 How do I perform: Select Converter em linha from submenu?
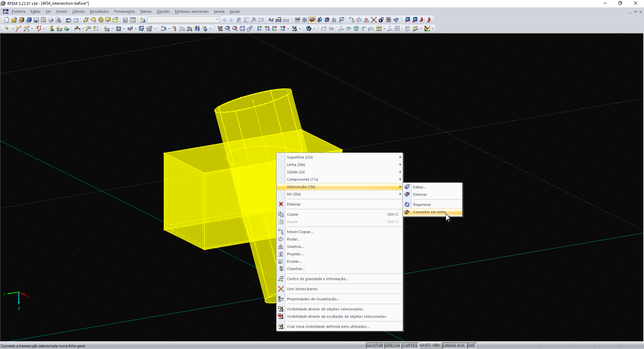point(429,212)
